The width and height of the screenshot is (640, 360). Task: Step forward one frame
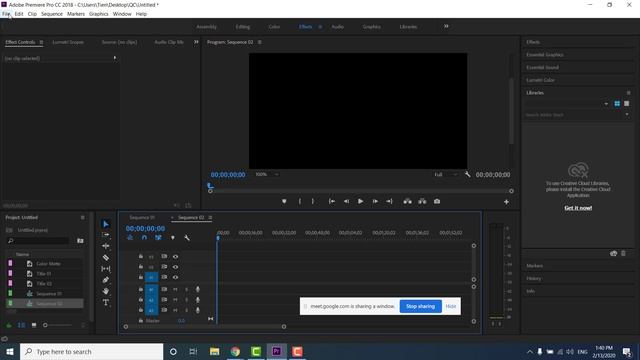pyautogui.click(x=375, y=201)
